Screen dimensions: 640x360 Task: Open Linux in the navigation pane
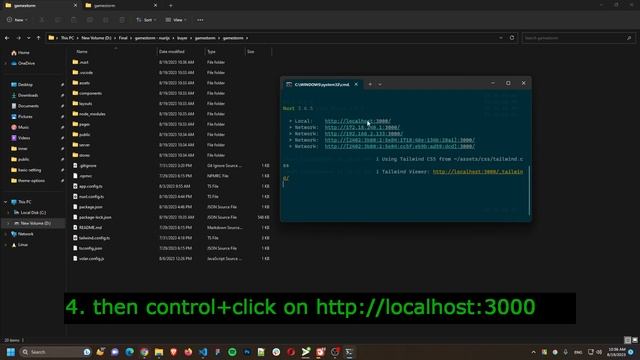click(20, 245)
